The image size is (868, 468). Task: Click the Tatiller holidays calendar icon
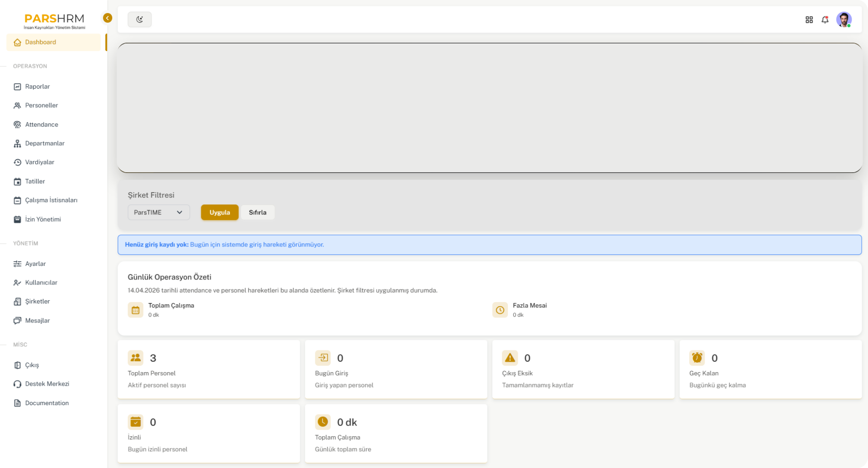(17, 181)
